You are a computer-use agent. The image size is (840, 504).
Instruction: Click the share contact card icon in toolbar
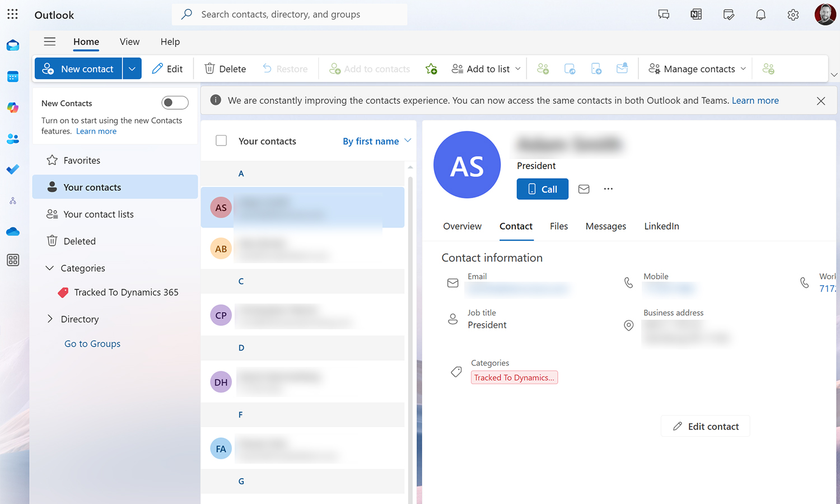click(570, 69)
